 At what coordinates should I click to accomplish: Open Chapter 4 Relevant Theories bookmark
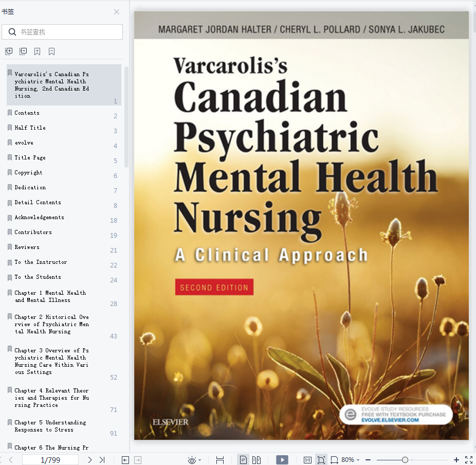click(51, 398)
